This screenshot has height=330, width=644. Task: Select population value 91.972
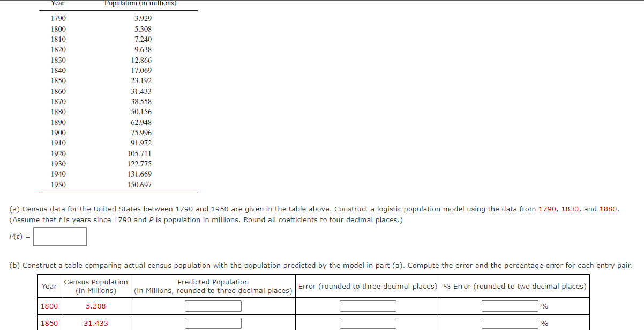(x=141, y=143)
